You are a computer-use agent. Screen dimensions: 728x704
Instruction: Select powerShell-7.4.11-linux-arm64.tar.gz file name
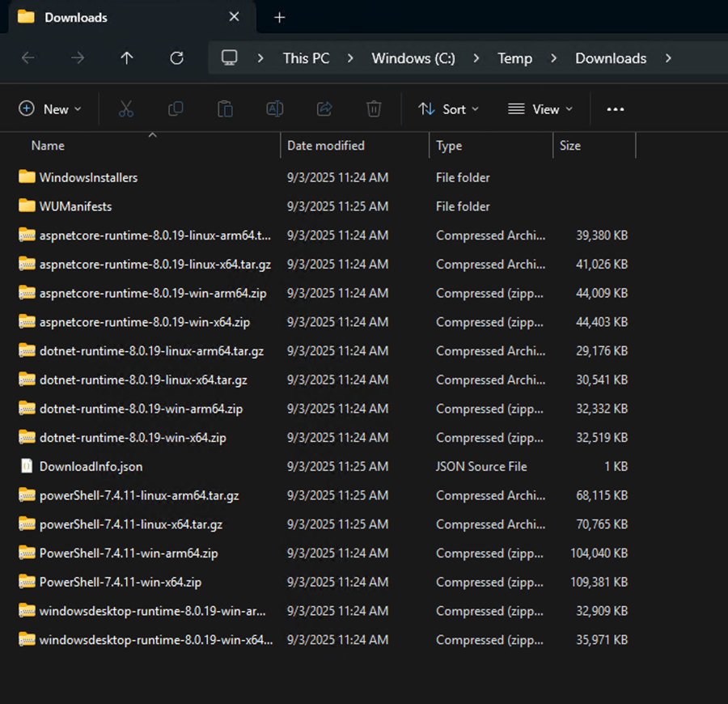pos(139,495)
